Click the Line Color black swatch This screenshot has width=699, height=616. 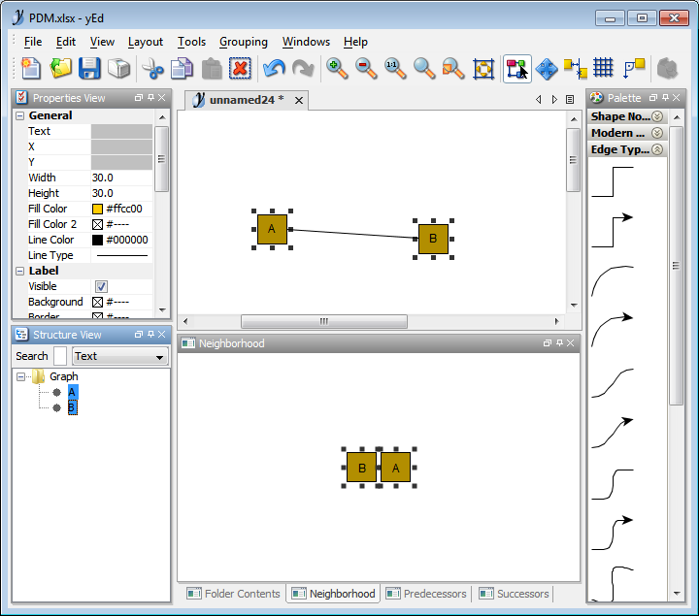[x=97, y=240]
